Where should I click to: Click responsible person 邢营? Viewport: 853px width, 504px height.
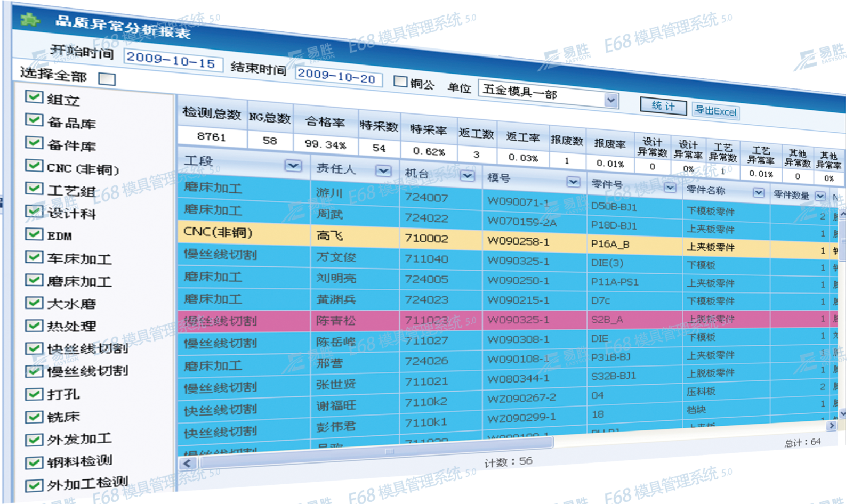point(329,363)
